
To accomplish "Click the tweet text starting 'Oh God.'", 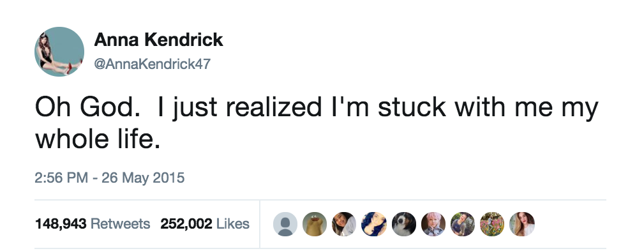I will pyautogui.click(x=317, y=123).
